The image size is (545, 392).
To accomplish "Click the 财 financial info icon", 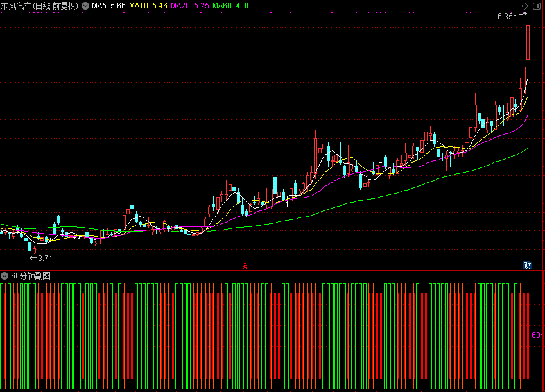I will [527, 265].
